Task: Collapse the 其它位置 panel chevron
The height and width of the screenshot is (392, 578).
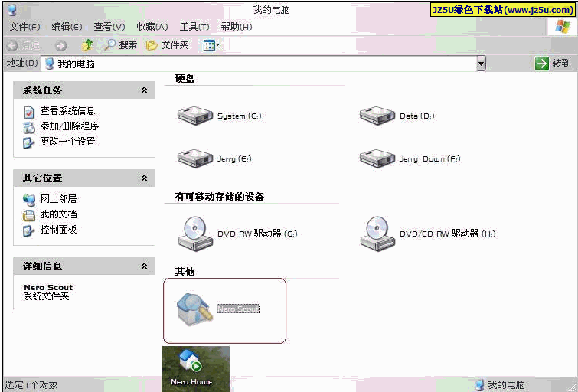Action: [145, 178]
